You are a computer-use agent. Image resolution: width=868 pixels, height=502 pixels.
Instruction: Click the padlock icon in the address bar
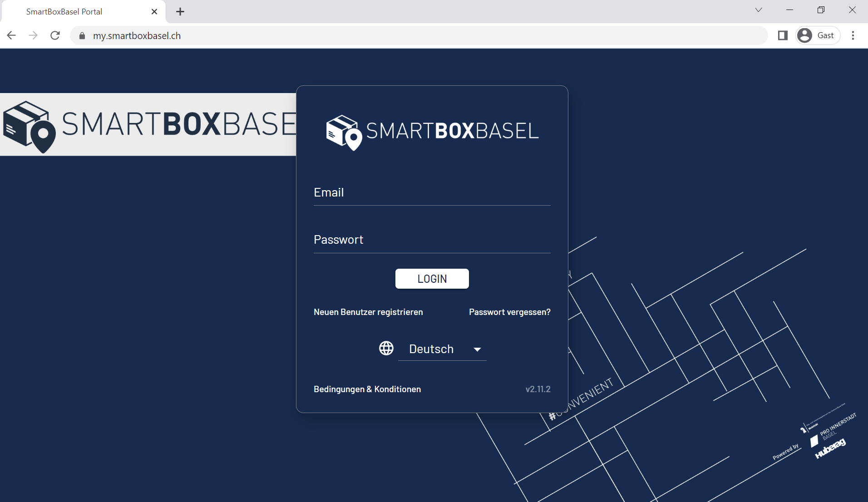82,36
